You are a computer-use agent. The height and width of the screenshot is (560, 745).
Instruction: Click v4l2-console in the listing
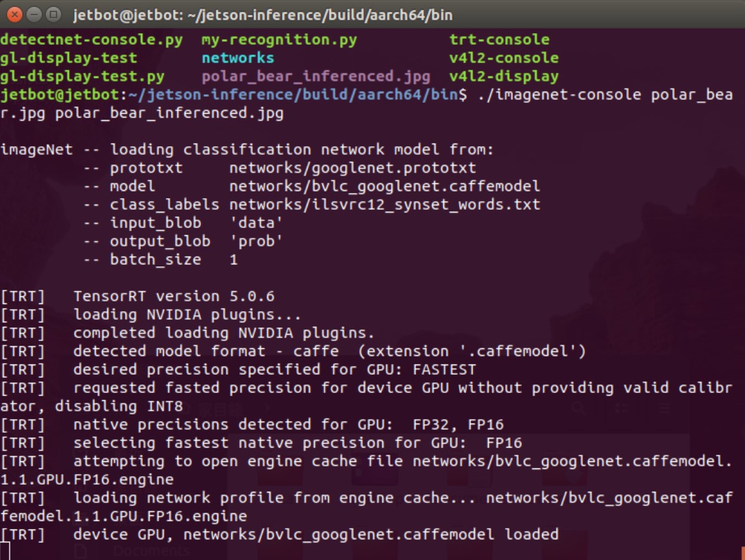(504, 58)
